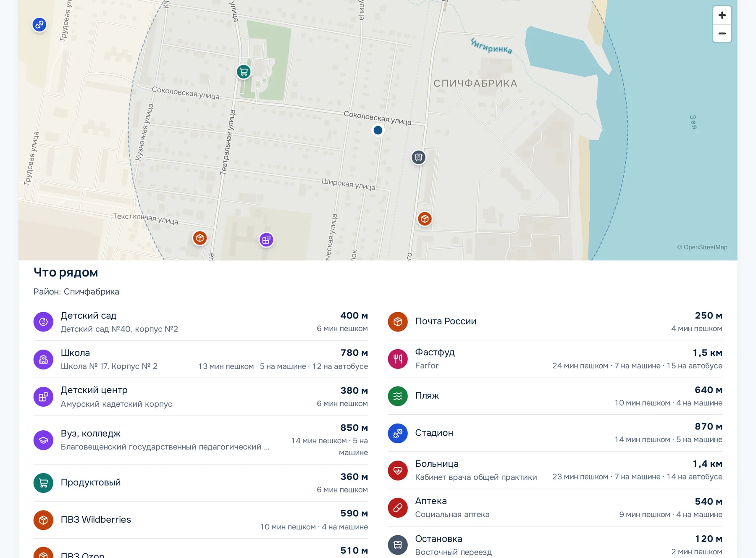Select the Больница heart icon
Image resolution: width=756 pixels, height=558 pixels.
tap(398, 471)
